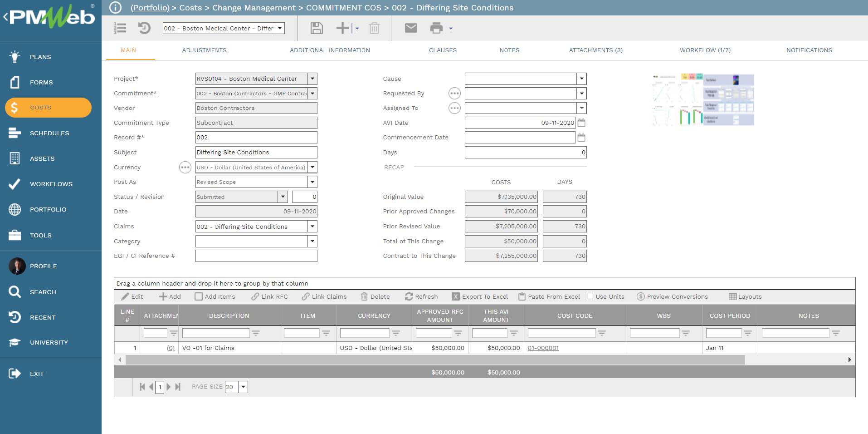Click the grid horizontal scrollbar

click(x=435, y=360)
